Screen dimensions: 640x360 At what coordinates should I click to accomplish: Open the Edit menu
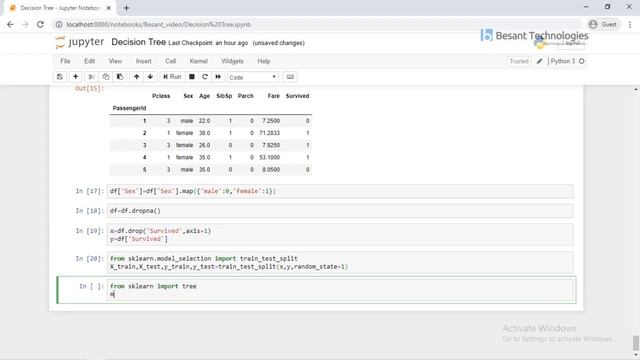[x=89, y=61]
